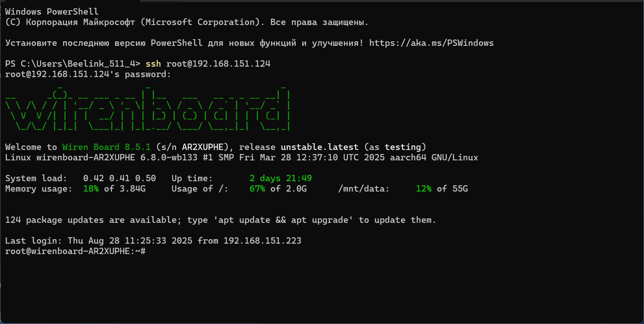The width and height of the screenshot is (644, 324).
Task: Click the last login address 192.168.151.223
Action: point(262,241)
